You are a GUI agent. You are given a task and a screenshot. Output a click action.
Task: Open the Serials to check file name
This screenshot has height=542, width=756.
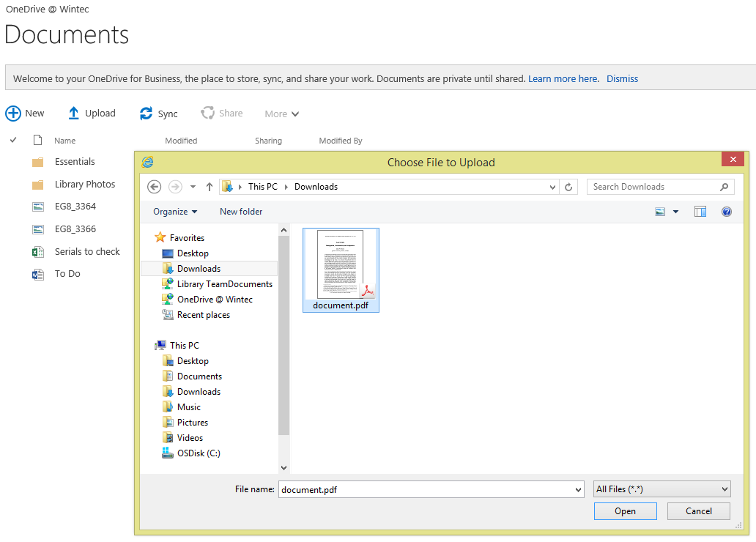(87, 251)
